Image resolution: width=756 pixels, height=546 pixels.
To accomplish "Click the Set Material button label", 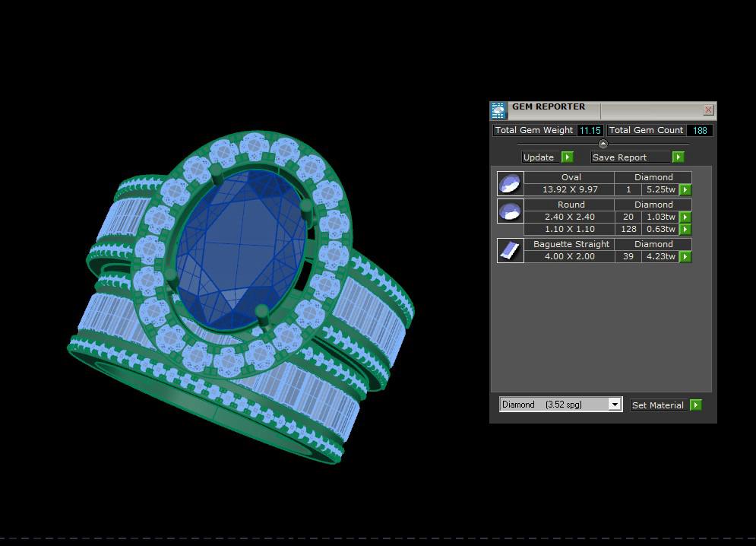I will point(658,405).
